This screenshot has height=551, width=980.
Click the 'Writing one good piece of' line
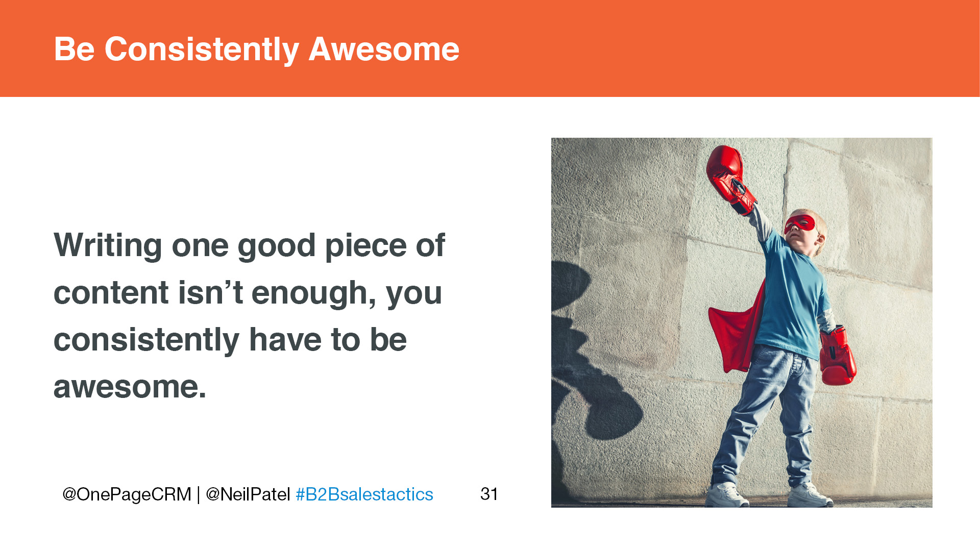coord(250,245)
